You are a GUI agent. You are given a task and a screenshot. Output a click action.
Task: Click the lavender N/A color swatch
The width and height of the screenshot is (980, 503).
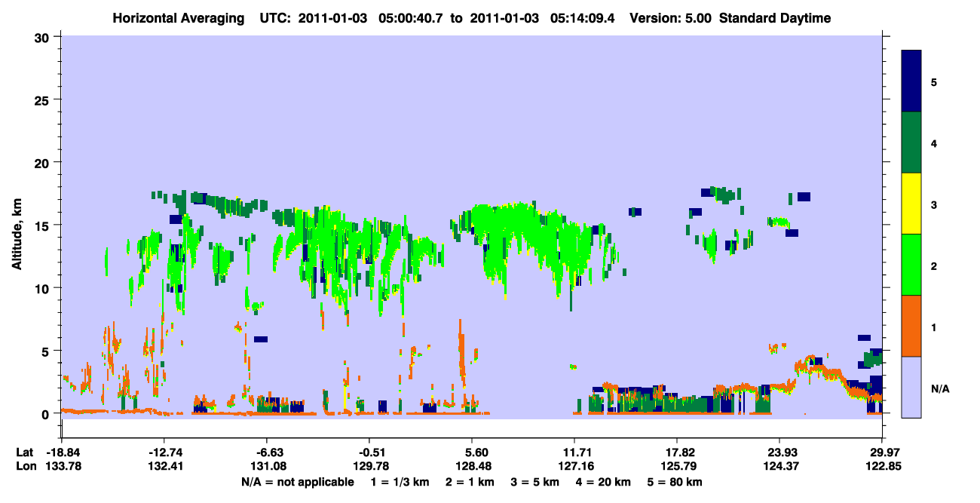(x=911, y=387)
